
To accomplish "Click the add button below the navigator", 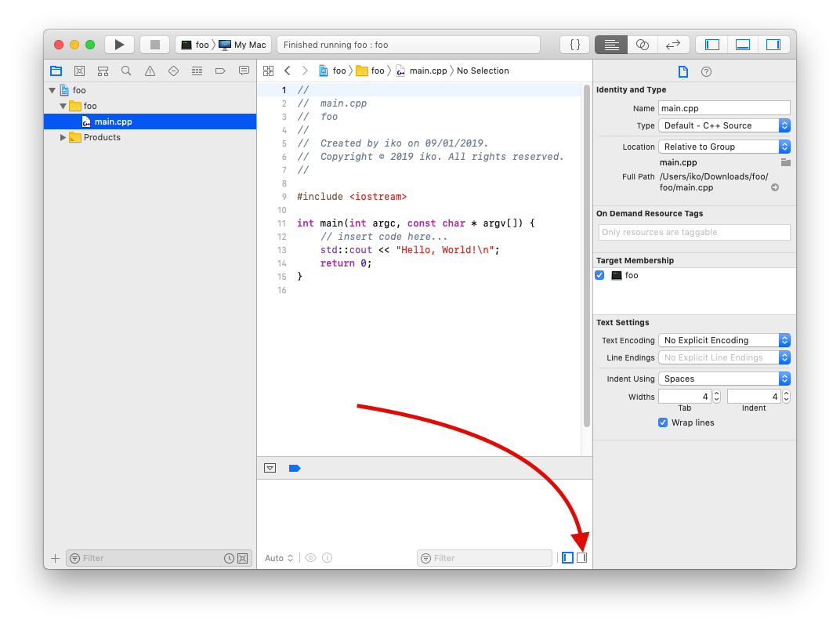I will tap(55, 558).
